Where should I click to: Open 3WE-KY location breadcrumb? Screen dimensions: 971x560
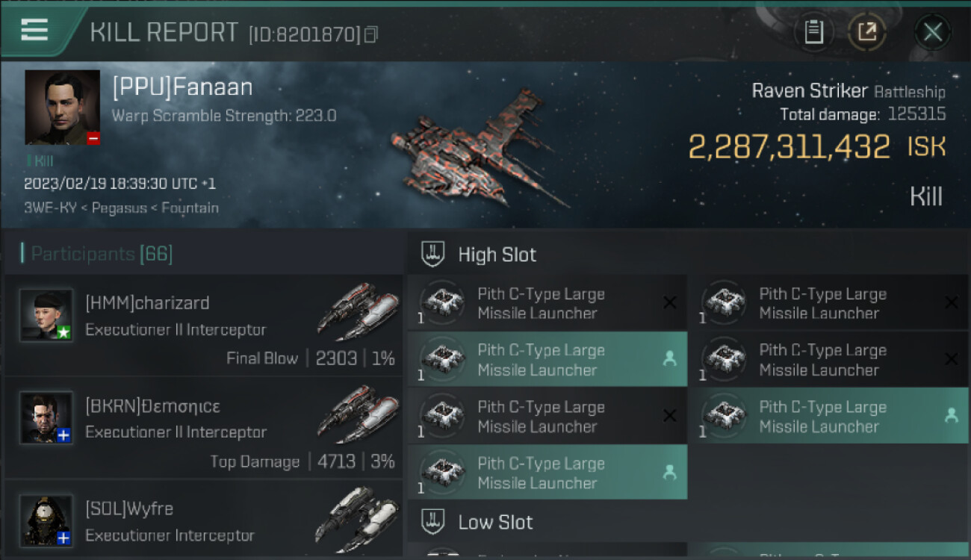(51, 208)
